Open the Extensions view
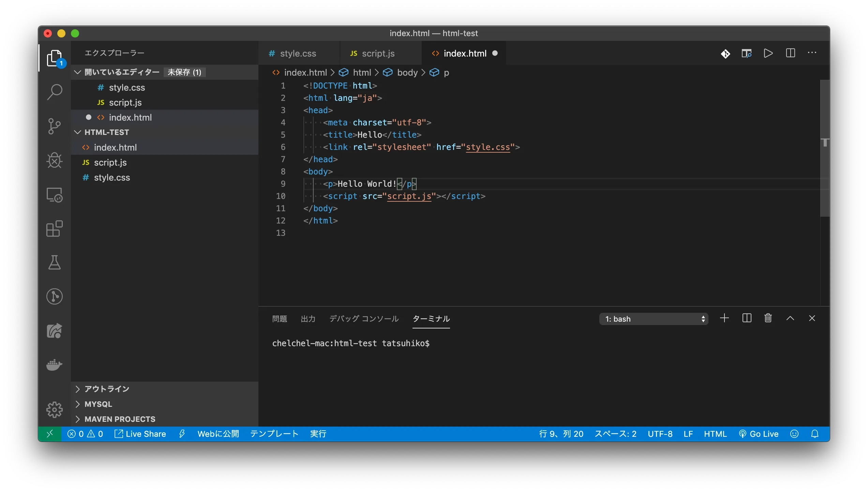The height and width of the screenshot is (492, 868). click(x=54, y=229)
